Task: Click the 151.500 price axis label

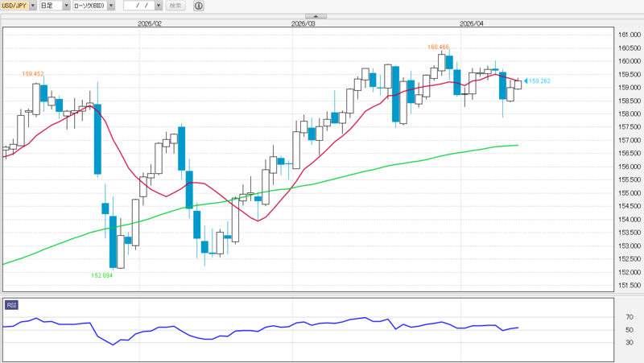Action: (630, 286)
